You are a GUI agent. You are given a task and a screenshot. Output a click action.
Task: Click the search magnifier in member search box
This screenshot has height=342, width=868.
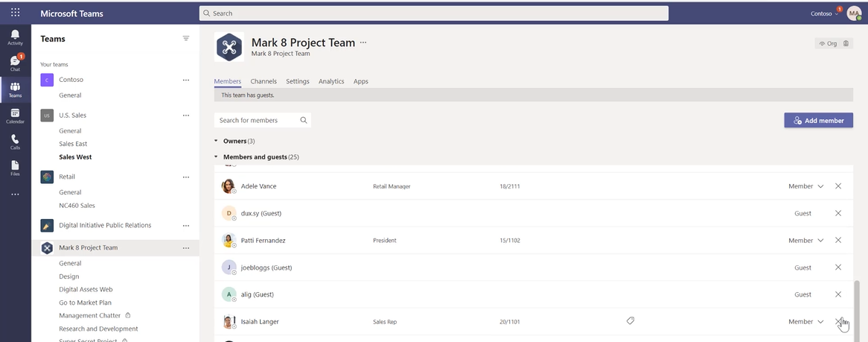click(304, 120)
